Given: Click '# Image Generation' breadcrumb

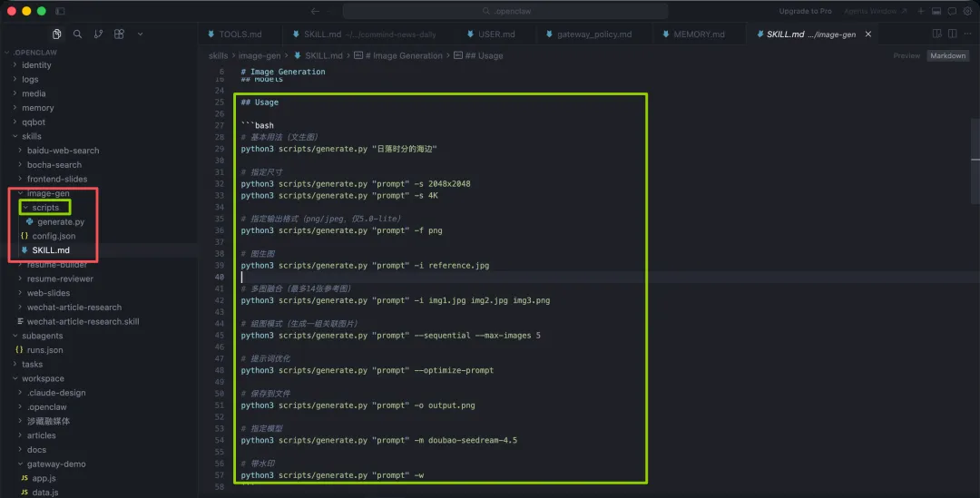Looking at the screenshot, I should [403, 55].
